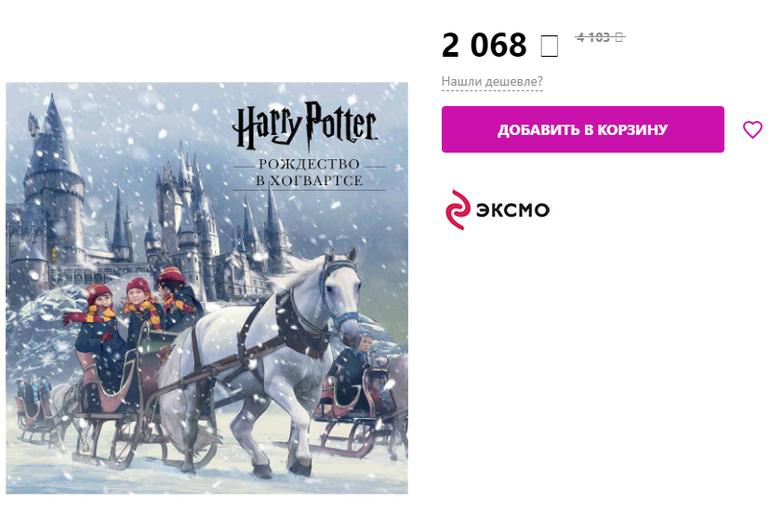770x511 pixels.
Task: Click the ДОБАВИТЬ В КОРЗИНУ button
Action: tap(582, 129)
